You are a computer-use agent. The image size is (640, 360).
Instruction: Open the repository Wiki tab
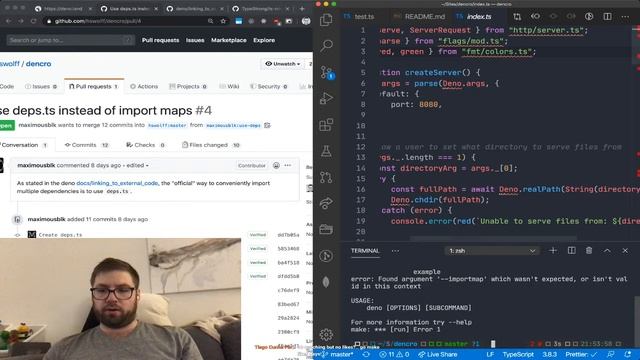click(x=229, y=87)
